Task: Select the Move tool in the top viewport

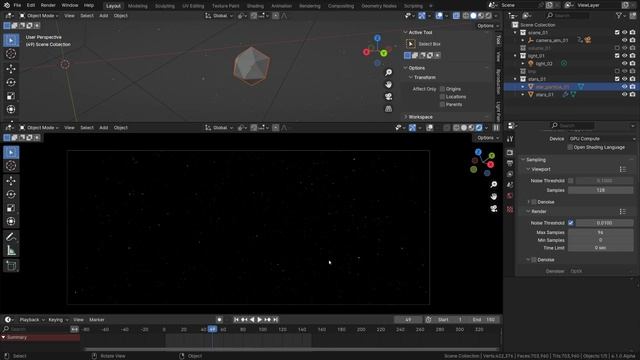Action: [11, 69]
